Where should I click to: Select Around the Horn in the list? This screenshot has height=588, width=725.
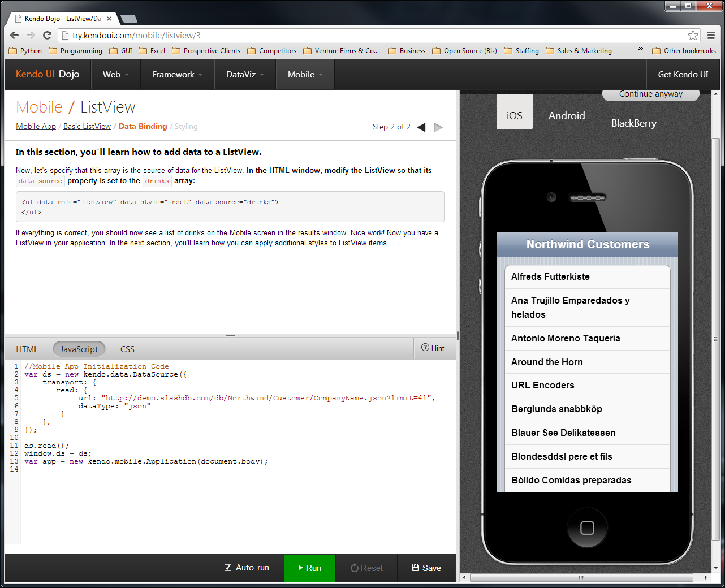coord(588,362)
